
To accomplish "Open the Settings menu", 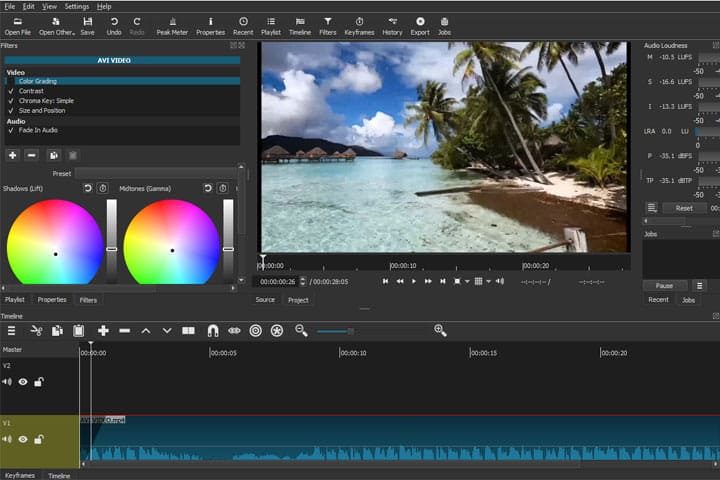I will [76, 6].
